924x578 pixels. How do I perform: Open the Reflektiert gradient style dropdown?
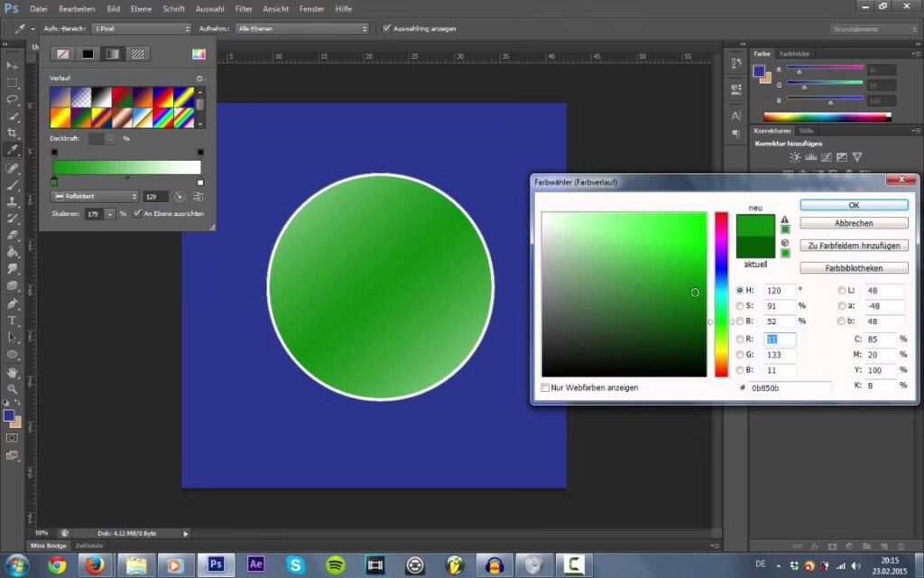[94, 196]
